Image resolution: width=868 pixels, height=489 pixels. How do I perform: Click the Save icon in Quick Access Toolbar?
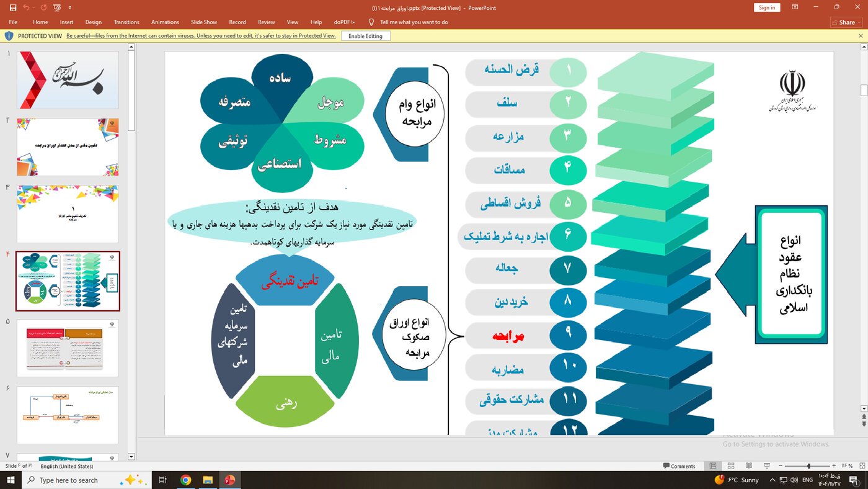13,7
